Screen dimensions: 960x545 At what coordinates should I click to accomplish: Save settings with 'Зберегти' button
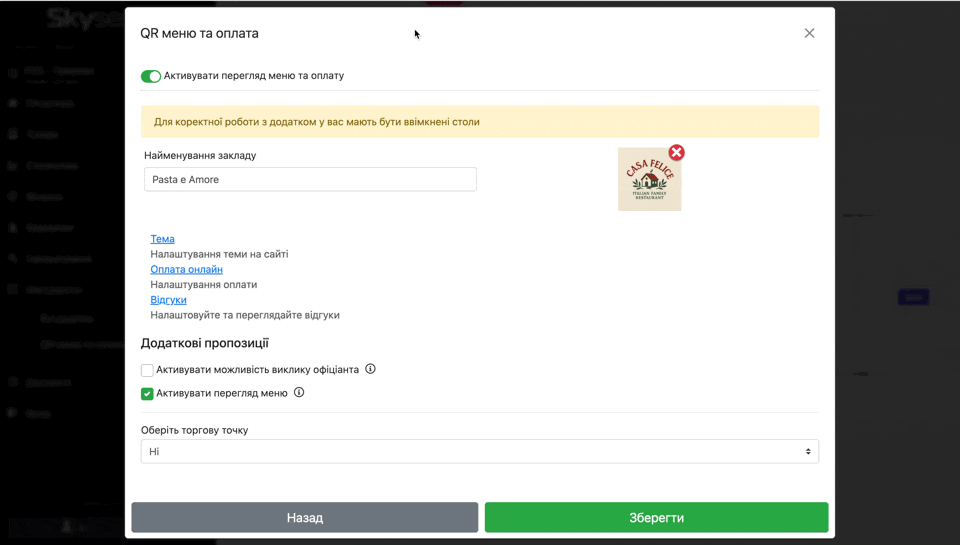pos(656,518)
